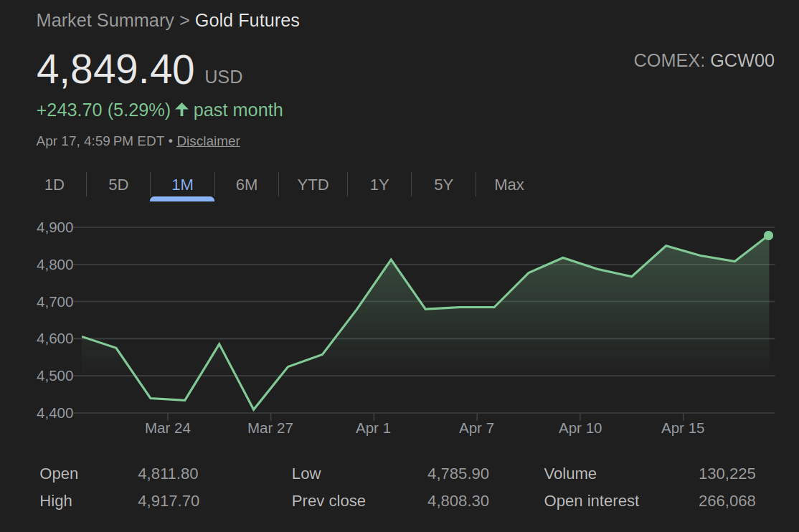The image size is (799, 532).
Task: Click the green current price dot on chart
Action: [x=768, y=235]
